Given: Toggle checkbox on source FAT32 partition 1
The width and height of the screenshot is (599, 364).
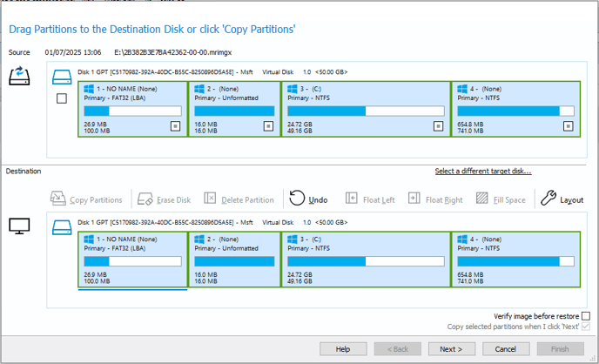Looking at the screenshot, I should [175, 126].
